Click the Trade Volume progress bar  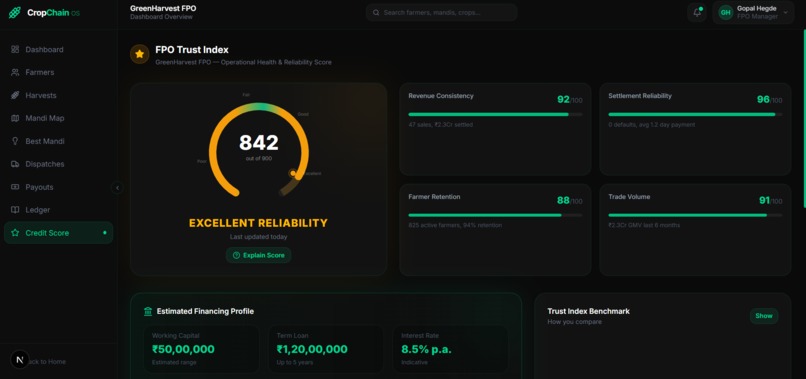pos(695,215)
